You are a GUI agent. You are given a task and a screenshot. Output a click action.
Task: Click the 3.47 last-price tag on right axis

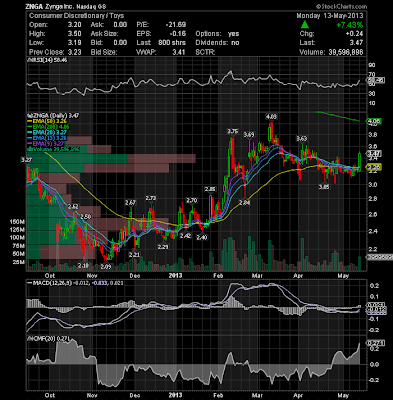pyautogui.click(x=374, y=153)
